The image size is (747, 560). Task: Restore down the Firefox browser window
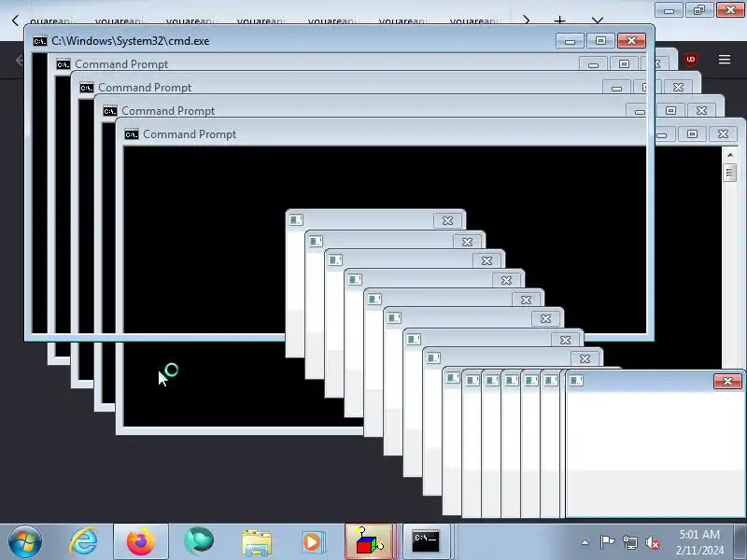698,10
